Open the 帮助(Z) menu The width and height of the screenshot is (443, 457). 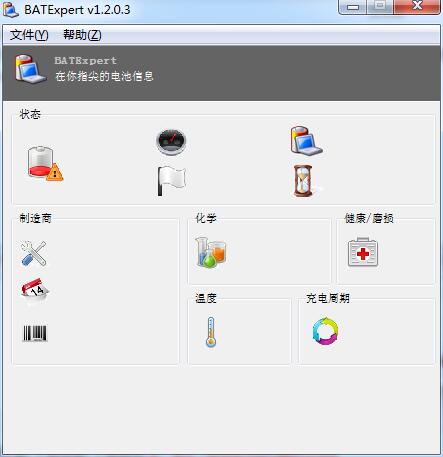pyautogui.click(x=82, y=35)
